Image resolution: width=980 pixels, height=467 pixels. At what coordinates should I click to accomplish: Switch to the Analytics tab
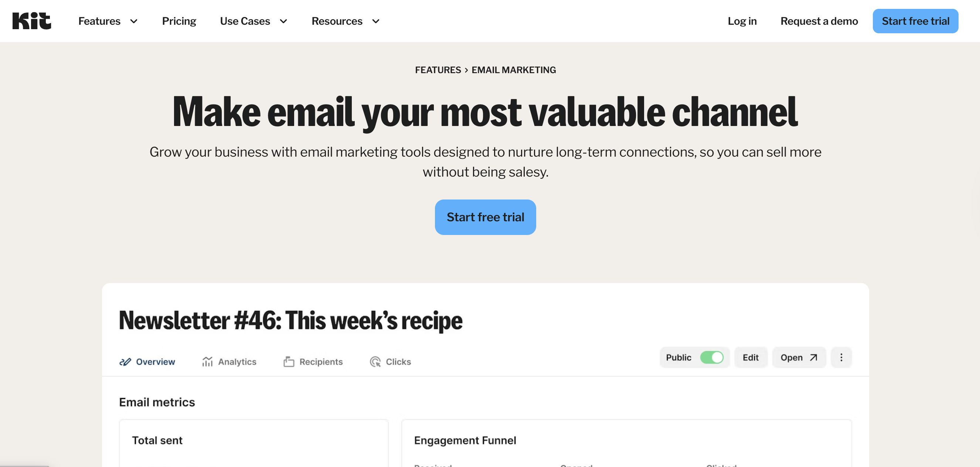[237, 362]
